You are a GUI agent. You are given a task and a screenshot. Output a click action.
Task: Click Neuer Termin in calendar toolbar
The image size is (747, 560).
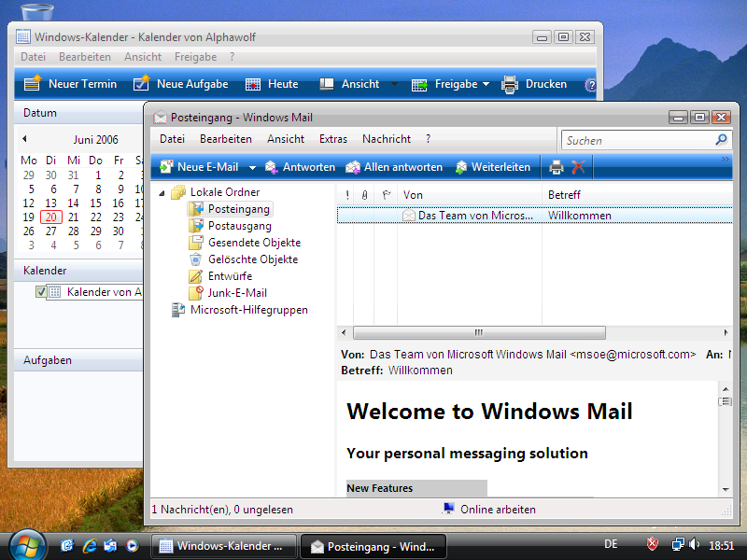tap(33, 84)
